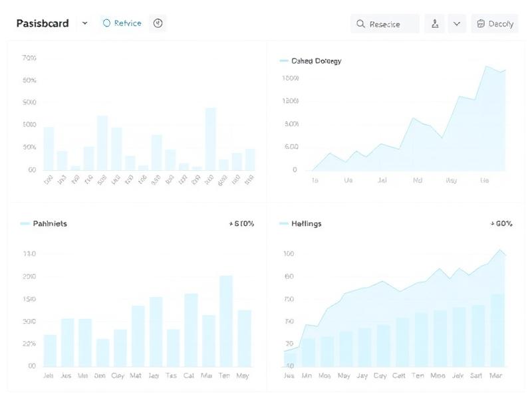Click the export icon next to the search field
Screen dimensions: 532x404
[x=435, y=23]
